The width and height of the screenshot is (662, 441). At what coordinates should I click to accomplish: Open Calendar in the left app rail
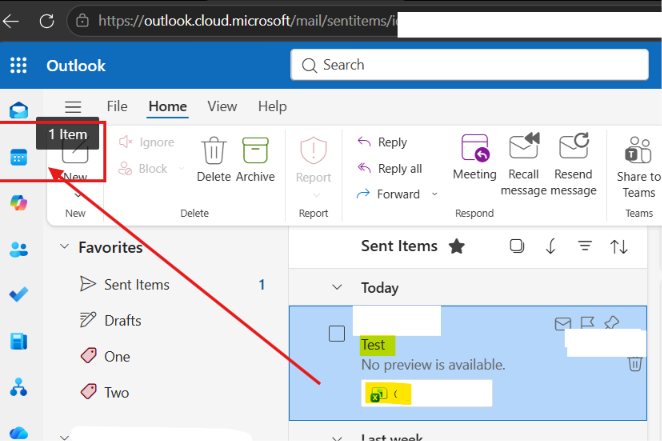click(x=19, y=157)
